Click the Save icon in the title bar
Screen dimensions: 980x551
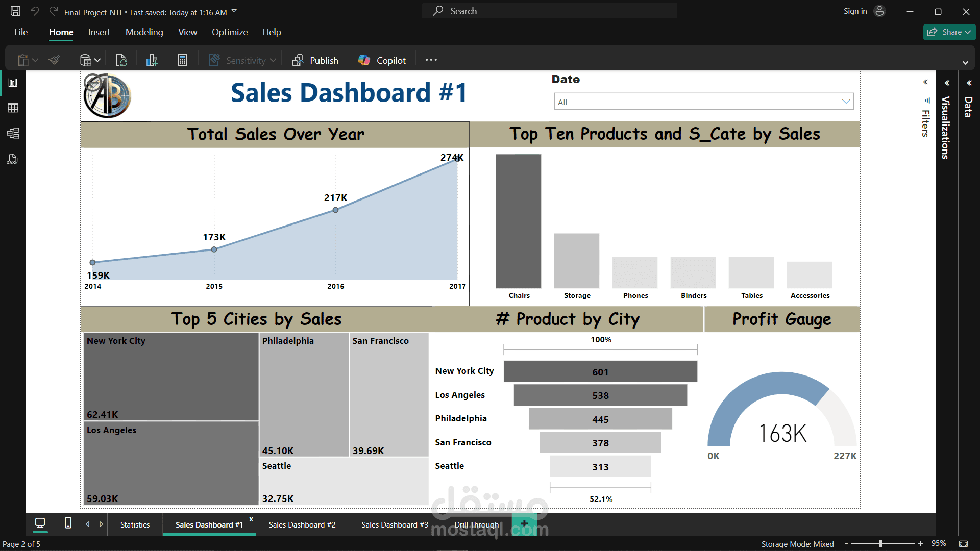(15, 11)
